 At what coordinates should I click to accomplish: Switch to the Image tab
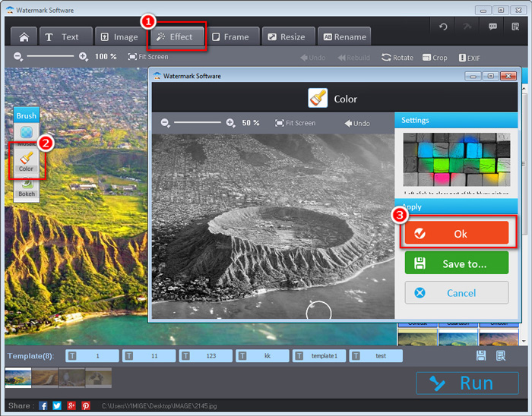click(x=119, y=36)
